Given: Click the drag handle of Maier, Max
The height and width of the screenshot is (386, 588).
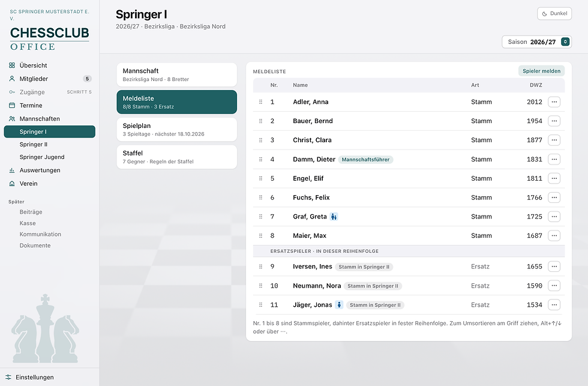Looking at the screenshot, I should click(x=260, y=236).
